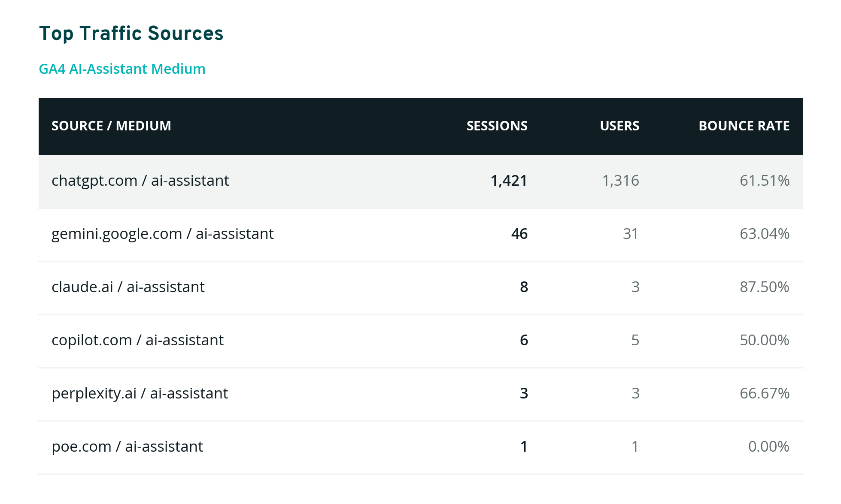Click the users value in poe.com row

click(x=635, y=447)
